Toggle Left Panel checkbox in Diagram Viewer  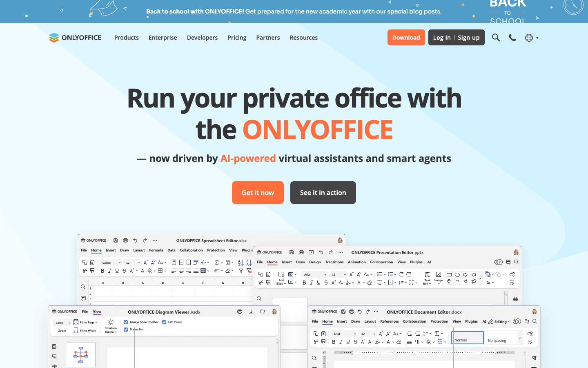point(164,322)
